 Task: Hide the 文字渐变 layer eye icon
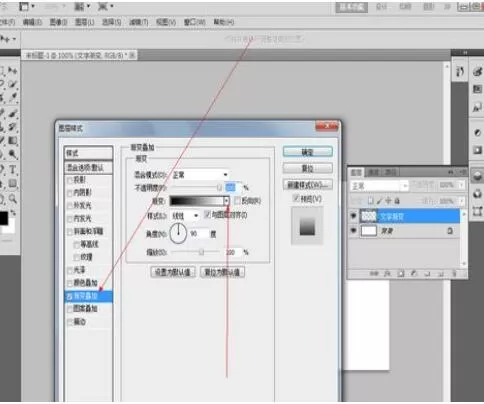tap(353, 216)
